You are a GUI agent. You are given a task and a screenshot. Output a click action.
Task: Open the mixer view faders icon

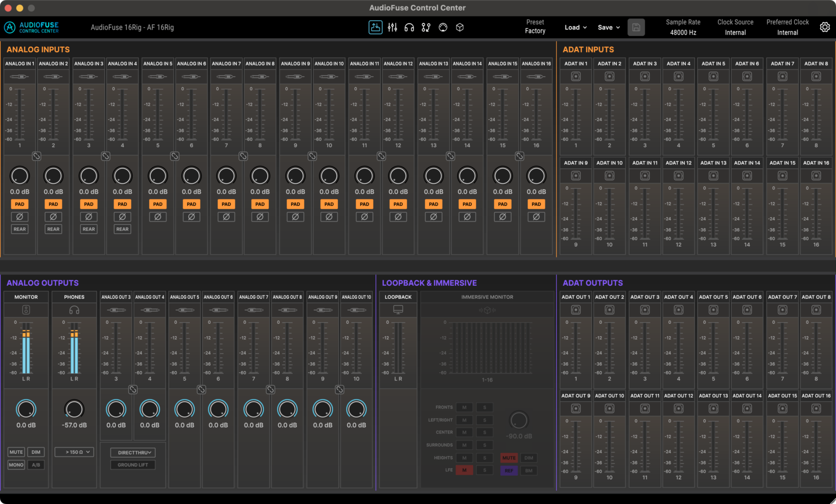tap(392, 27)
